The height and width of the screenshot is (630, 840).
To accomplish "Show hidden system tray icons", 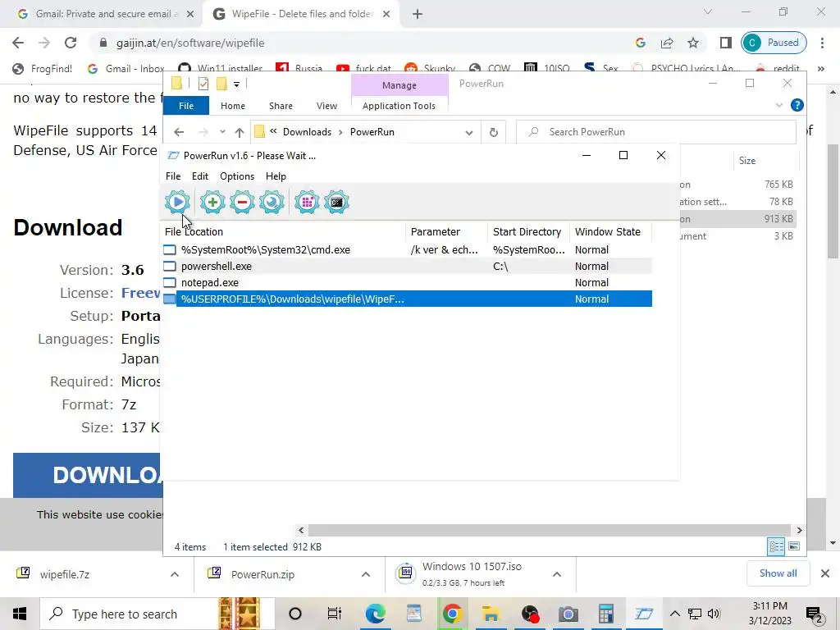I will pyautogui.click(x=675, y=614).
